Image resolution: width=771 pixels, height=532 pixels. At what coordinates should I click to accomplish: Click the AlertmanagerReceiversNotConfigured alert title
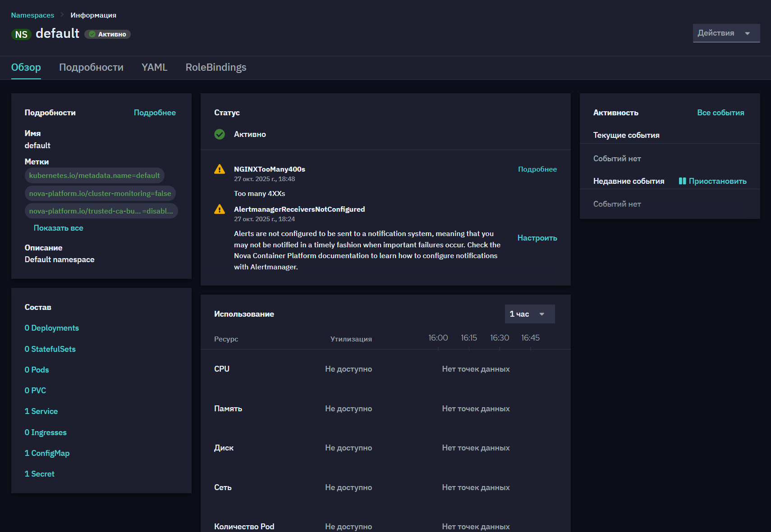point(299,209)
